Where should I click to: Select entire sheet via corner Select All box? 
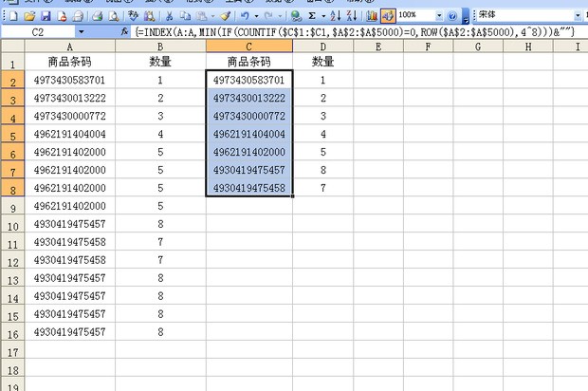(x=12, y=46)
